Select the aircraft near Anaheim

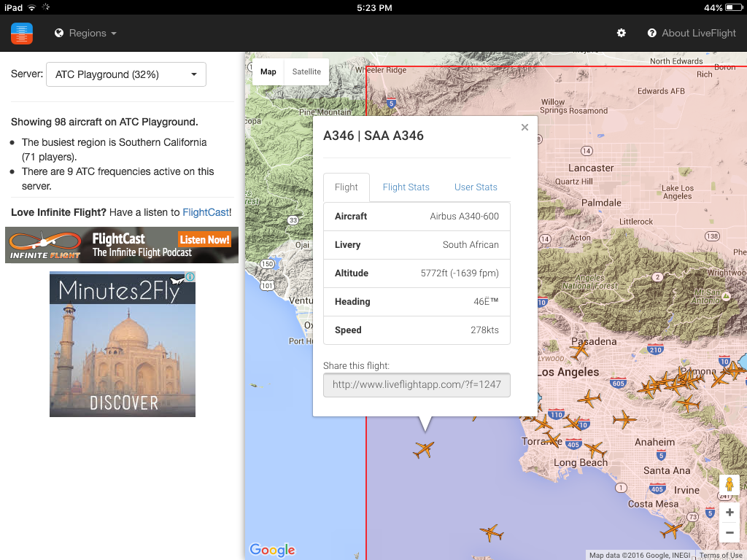[x=624, y=419]
